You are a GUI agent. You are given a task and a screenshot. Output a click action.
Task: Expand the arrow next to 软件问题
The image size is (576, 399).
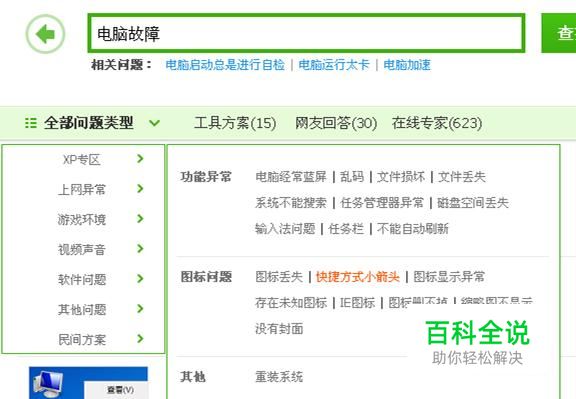pos(140,278)
